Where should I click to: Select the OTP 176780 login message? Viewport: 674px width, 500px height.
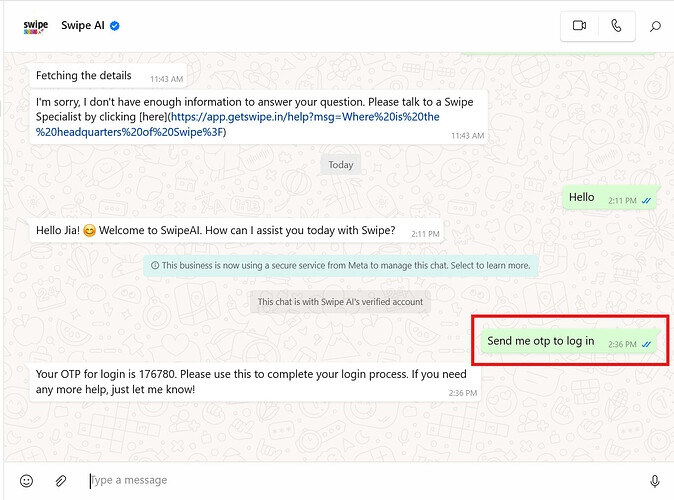tap(255, 382)
